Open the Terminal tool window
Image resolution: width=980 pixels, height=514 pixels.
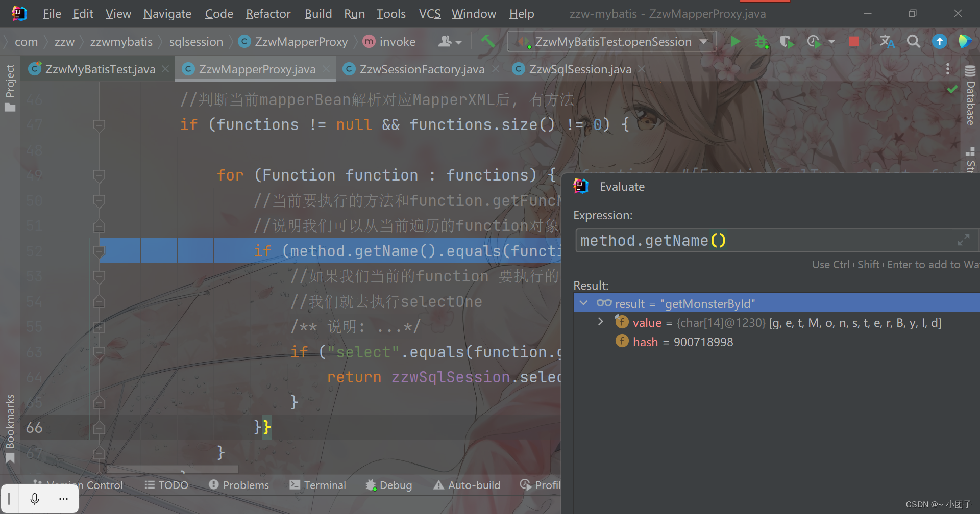tap(317, 485)
